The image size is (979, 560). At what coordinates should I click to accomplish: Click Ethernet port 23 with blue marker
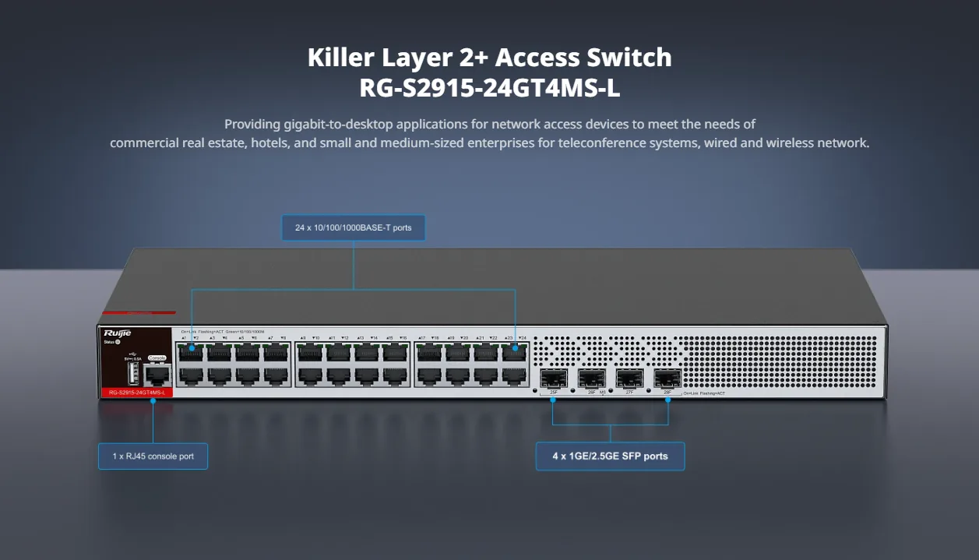point(515,351)
